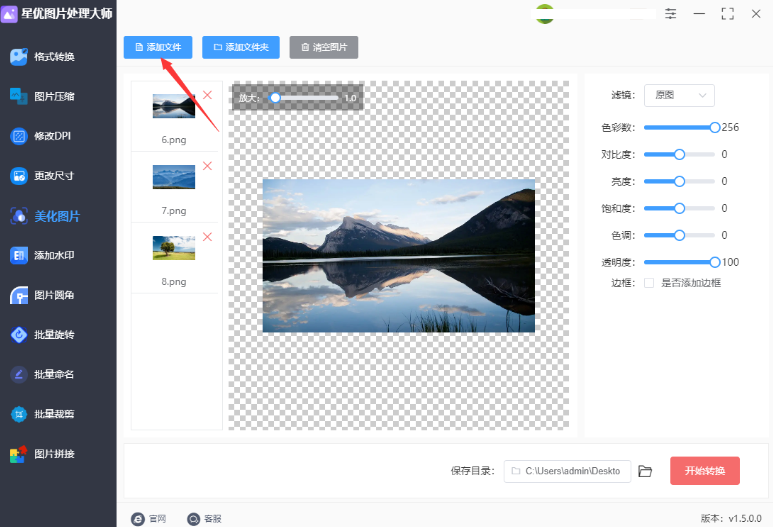Image resolution: width=773 pixels, height=527 pixels.
Task: Click the user avatar icon
Action: (545, 14)
